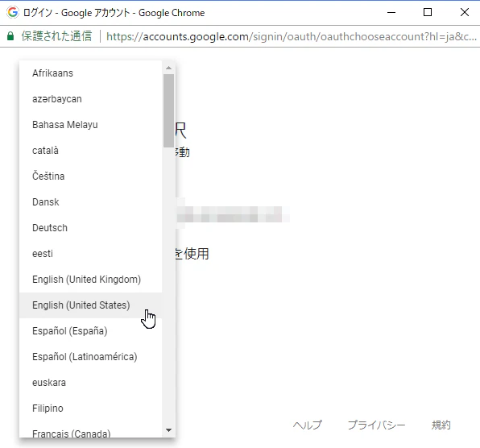Open the プライバシー privacy link

[377, 425]
